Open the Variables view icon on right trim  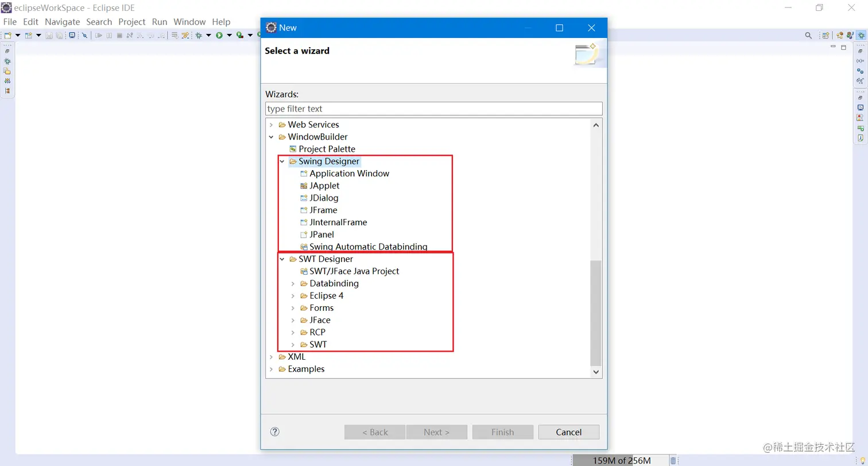(x=860, y=61)
